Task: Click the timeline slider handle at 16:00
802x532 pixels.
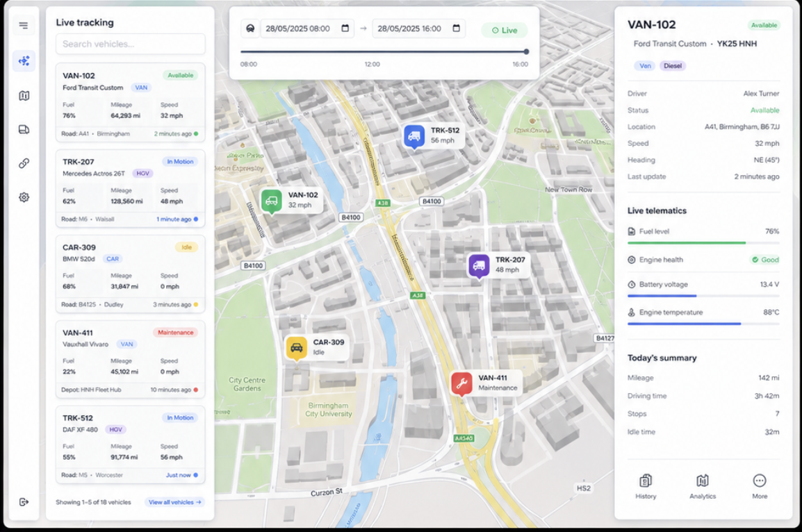Action: tap(526, 51)
